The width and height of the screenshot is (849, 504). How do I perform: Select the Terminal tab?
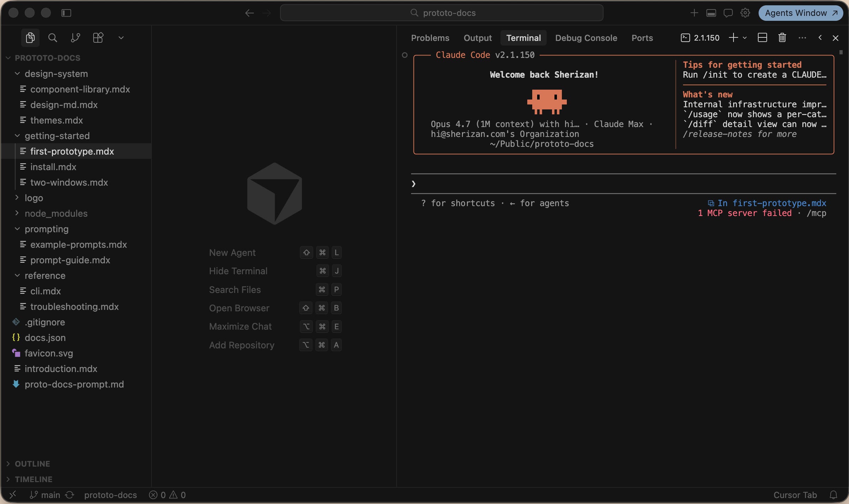523,38
